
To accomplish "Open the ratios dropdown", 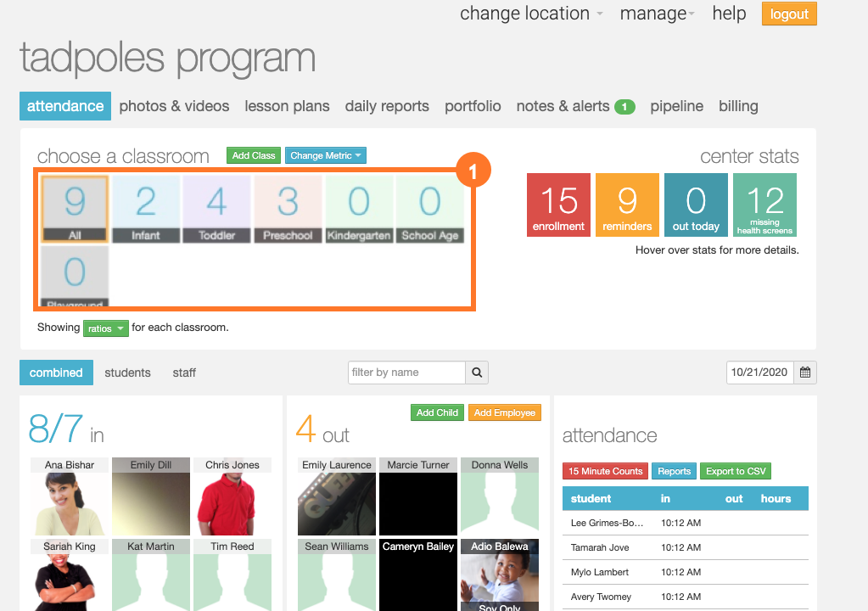I will coord(105,328).
